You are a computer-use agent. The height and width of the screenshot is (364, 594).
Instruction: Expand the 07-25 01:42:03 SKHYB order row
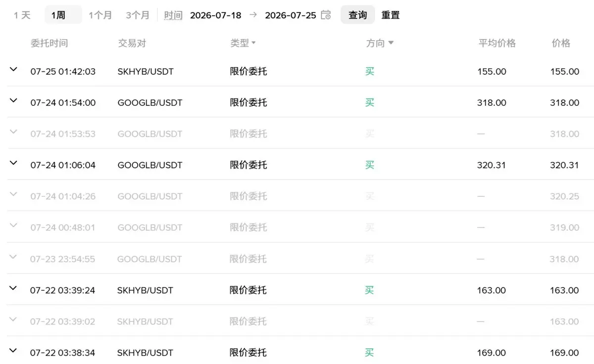pos(13,70)
